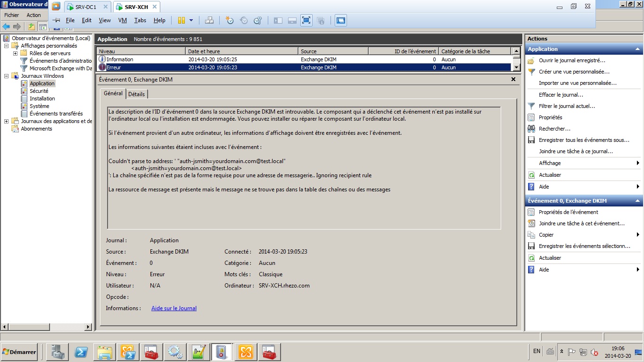This screenshot has width=644, height=362.
Task: Select the Abonnements tree item
Action: point(36,129)
